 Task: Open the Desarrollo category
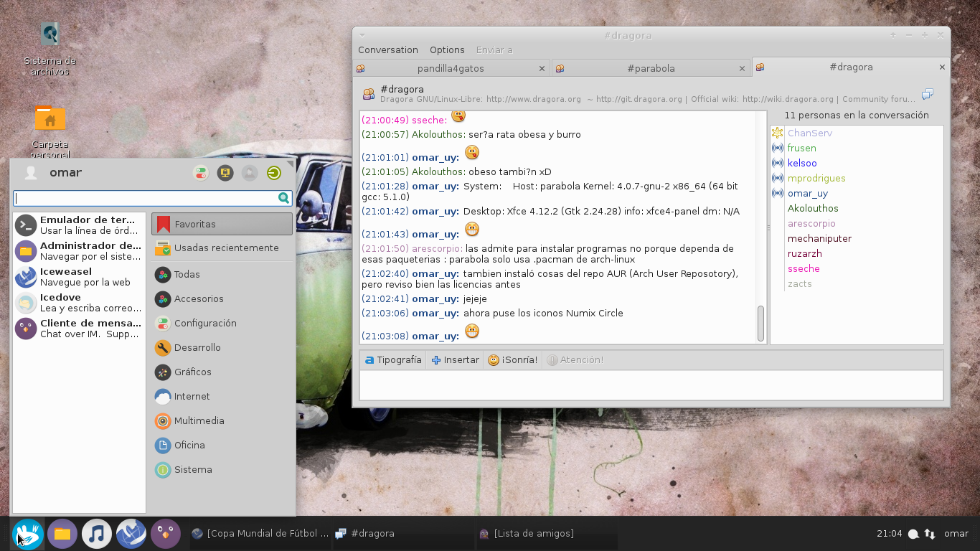[x=222, y=348]
